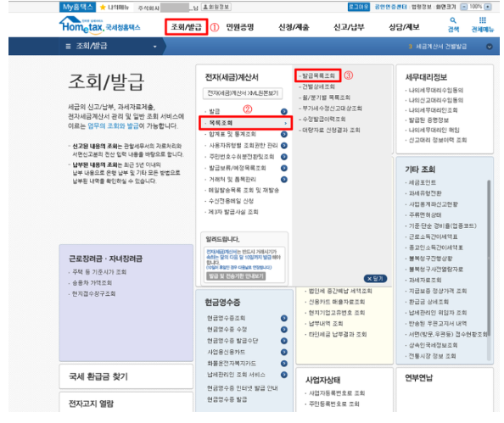The image size is (504, 423).
Task: Click arrow icon next to 현금영수증 발급수단
Action: pyautogui.click(x=284, y=341)
